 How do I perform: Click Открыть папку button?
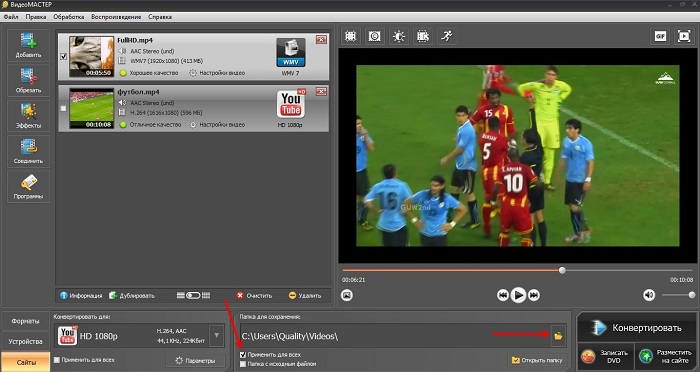pos(537,360)
